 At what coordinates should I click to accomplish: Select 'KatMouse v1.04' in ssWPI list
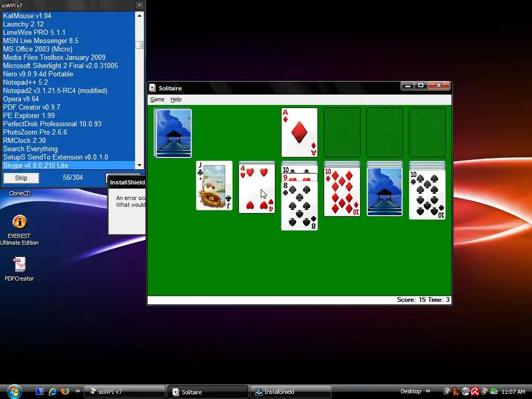pos(69,16)
